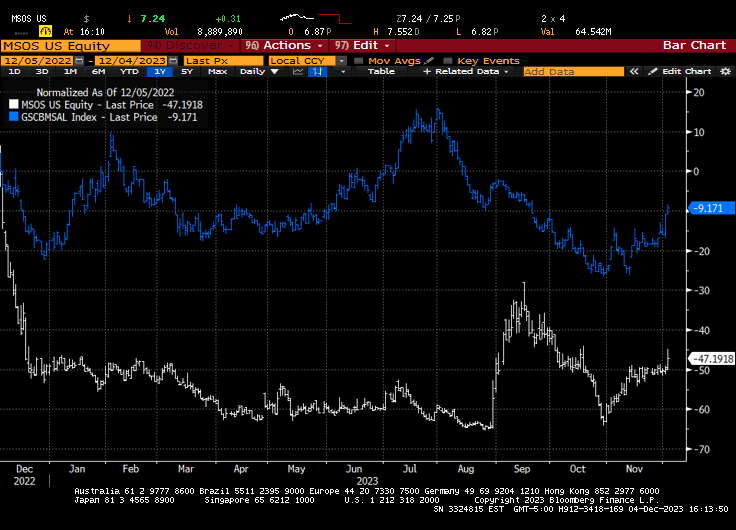Open the Daily periodicity dropdown
736x530 pixels.
259,71
